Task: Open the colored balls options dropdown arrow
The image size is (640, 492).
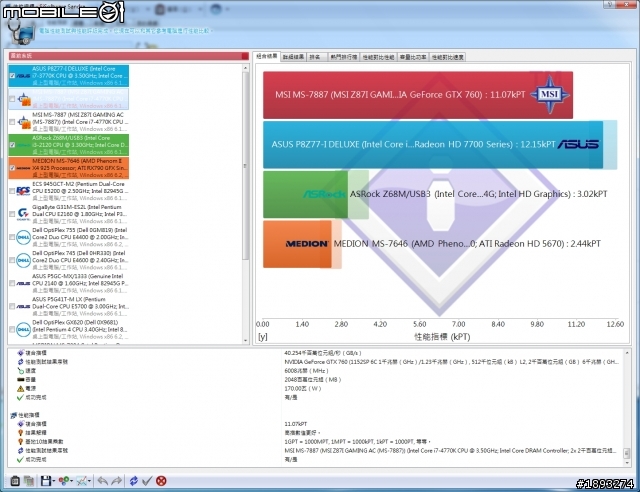Action: tap(71, 481)
